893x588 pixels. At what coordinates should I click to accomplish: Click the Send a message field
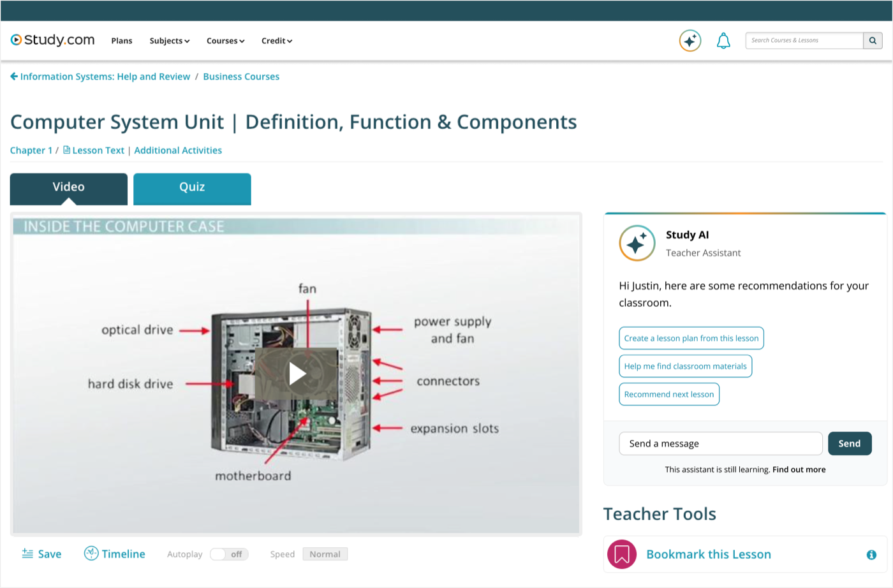click(721, 443)
